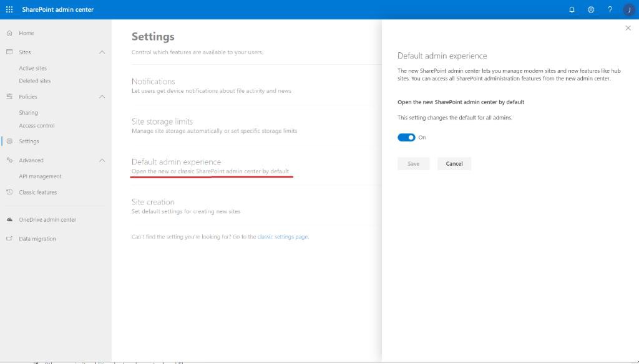Viewport: 639px width, 364px height.
Task: Open Active sites
Action: tap(32, 69)
